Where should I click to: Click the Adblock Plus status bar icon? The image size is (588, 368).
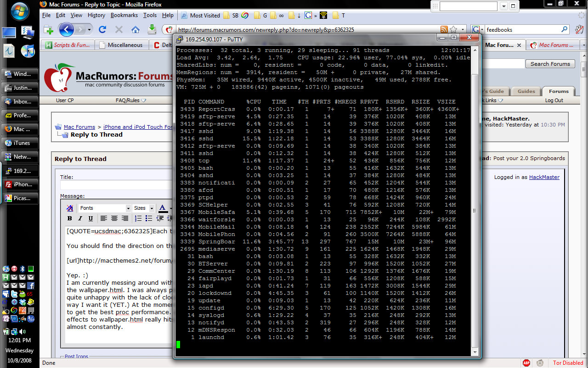click(x=526, y=363)
